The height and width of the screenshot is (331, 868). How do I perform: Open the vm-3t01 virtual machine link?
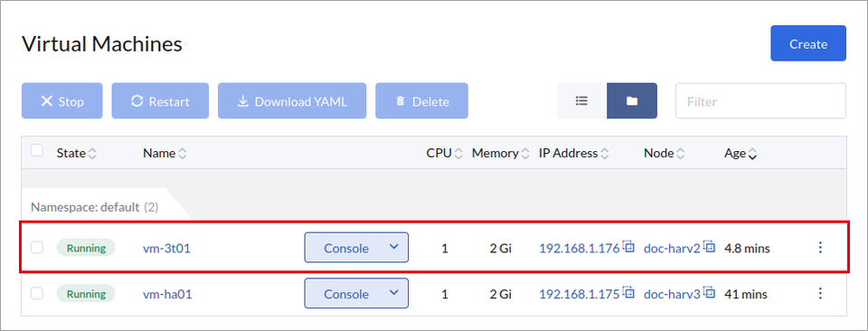tap(166, 248)
